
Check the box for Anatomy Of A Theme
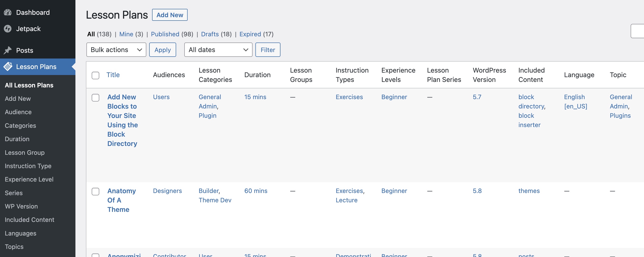coord(95,191)
